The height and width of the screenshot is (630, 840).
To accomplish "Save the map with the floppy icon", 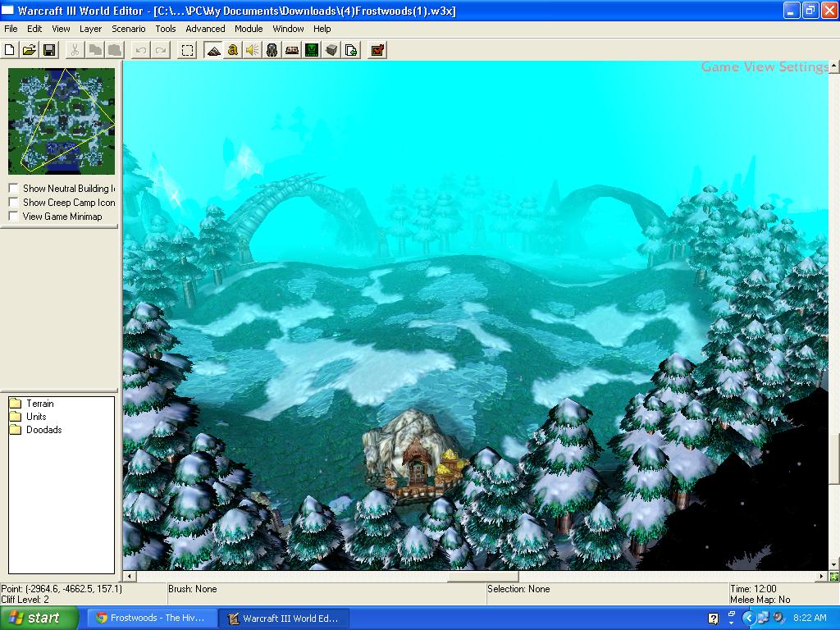I will 49,50.
